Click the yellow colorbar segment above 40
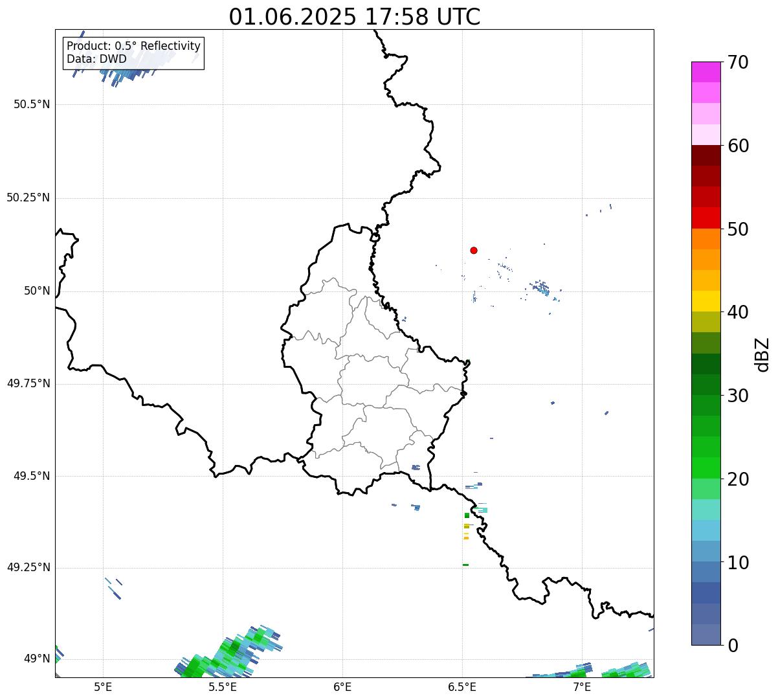This screenshot has height=700, width=778. (x=706, y=301)
